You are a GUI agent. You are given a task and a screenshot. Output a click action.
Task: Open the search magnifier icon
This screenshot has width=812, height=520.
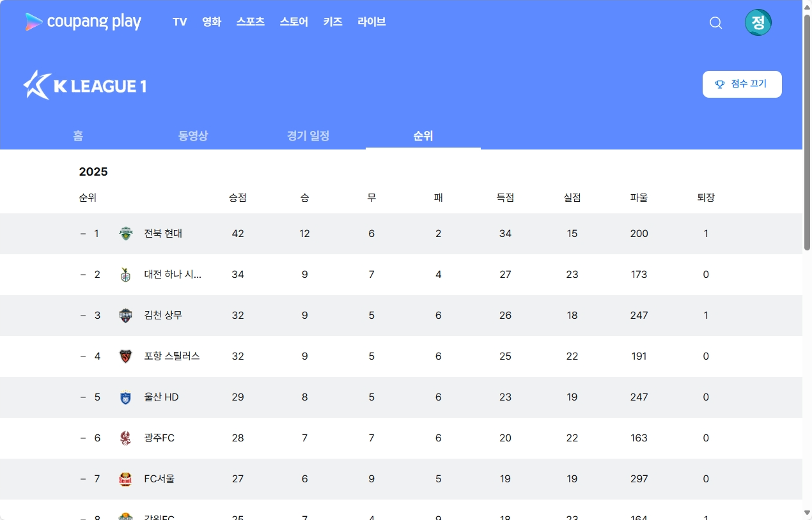point(716,23)
